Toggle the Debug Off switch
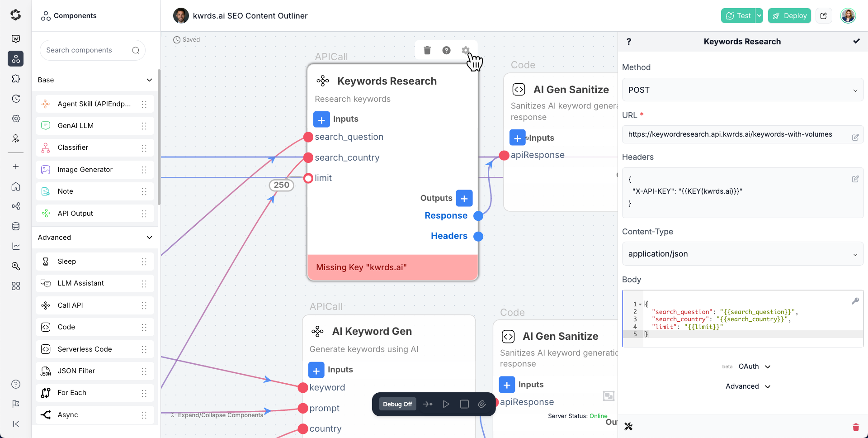868x438 pixels. coord(397,404)
